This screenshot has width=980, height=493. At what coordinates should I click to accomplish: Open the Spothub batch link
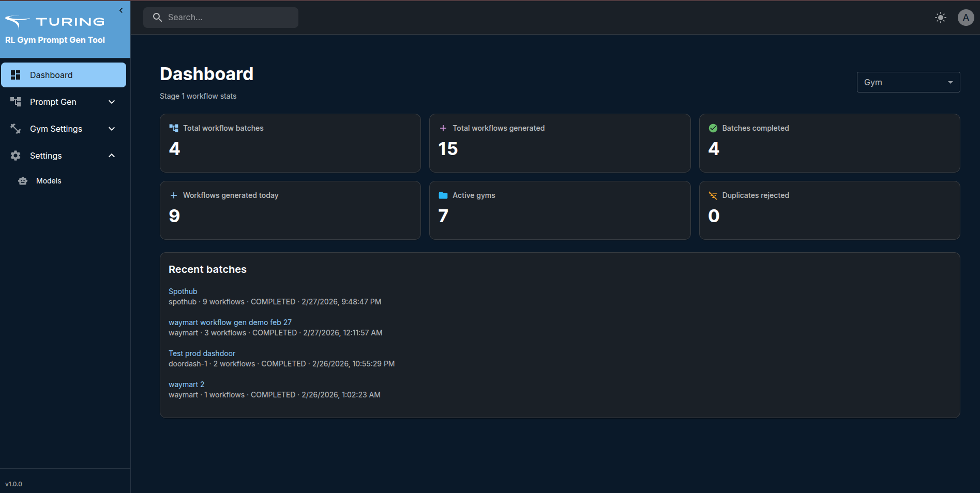click(183, 291)
